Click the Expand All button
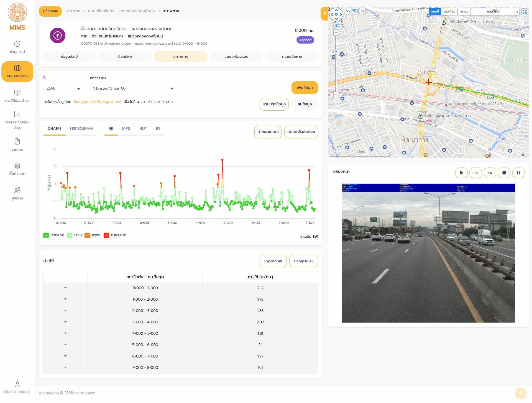 pos(273,261)
